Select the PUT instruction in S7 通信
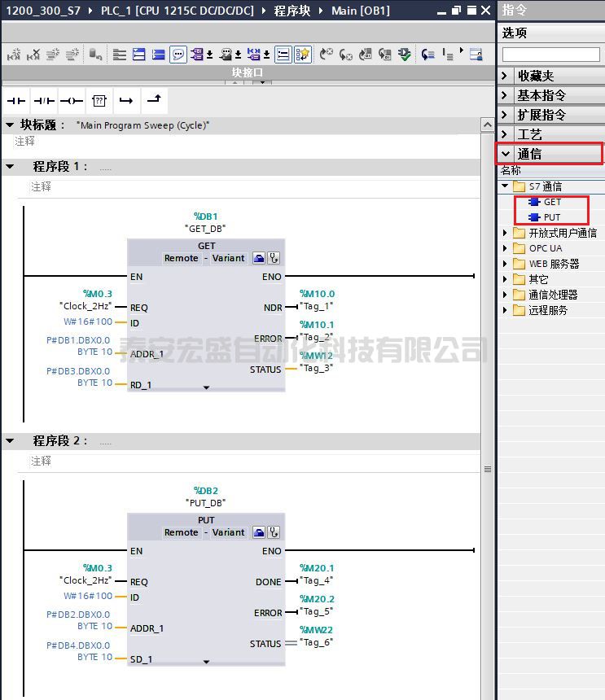Image resolution: width=605 pixels, height=700 pixels. tap(551, 217)
